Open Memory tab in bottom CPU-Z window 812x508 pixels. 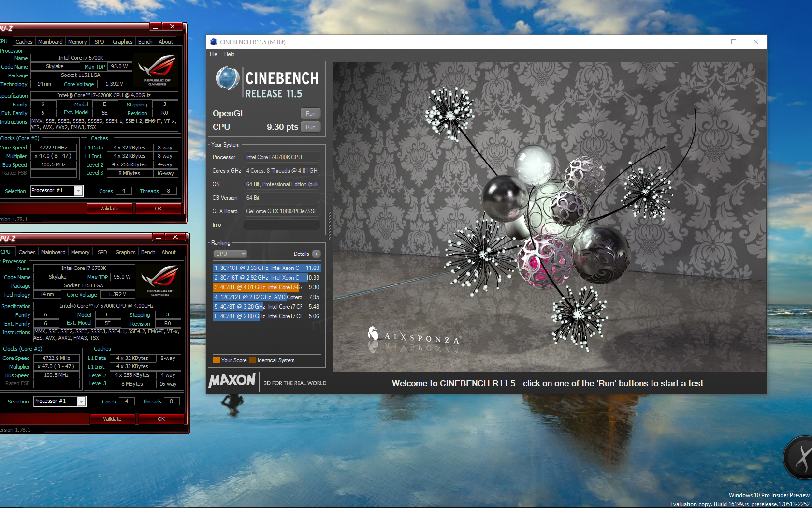tap(80, 252)
